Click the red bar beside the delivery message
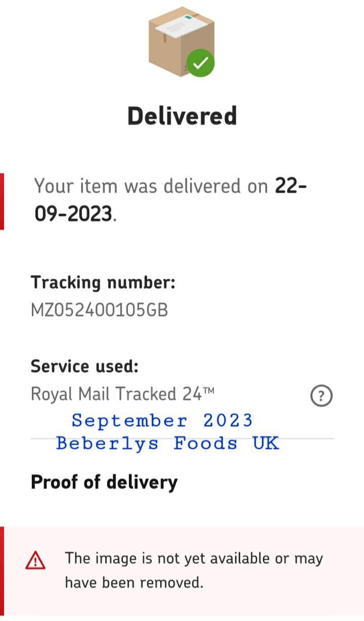Image resolution: width=364 pixels, height=621 pixels. tap(2, 201)
